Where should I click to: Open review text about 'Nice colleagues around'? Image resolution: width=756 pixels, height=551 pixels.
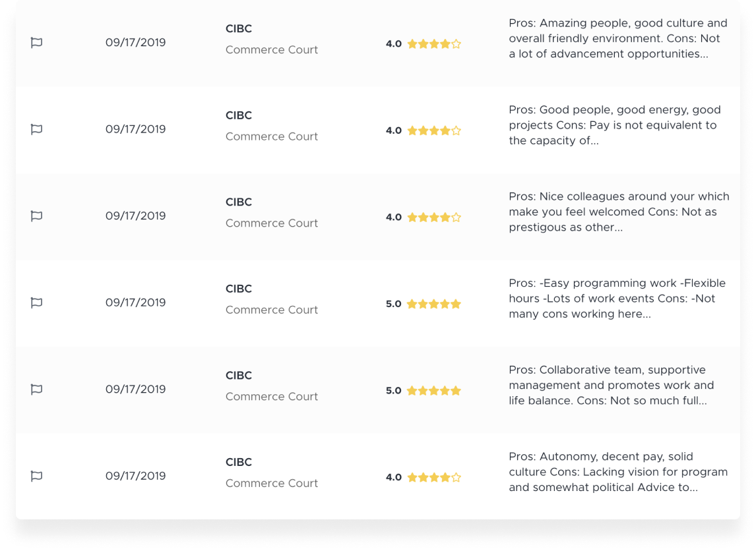[619, 212]
